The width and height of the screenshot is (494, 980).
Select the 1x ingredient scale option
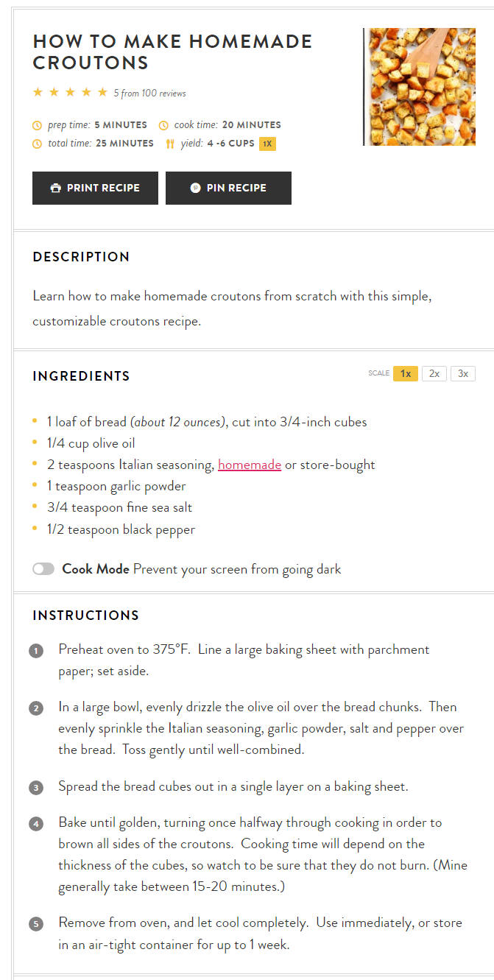[406, 373]
